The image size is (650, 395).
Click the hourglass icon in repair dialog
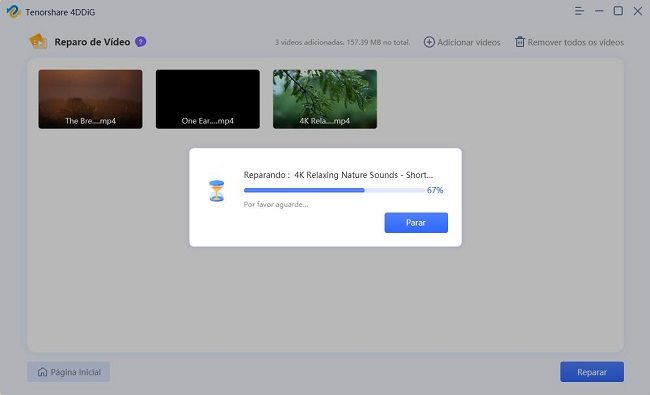tap(216, 191)
